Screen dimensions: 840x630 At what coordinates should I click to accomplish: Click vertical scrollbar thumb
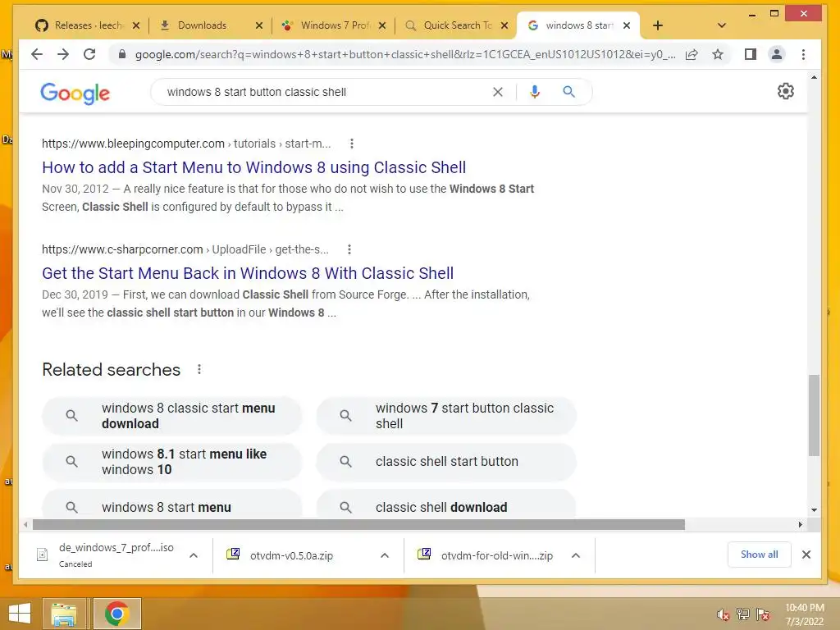pos(814,415)
